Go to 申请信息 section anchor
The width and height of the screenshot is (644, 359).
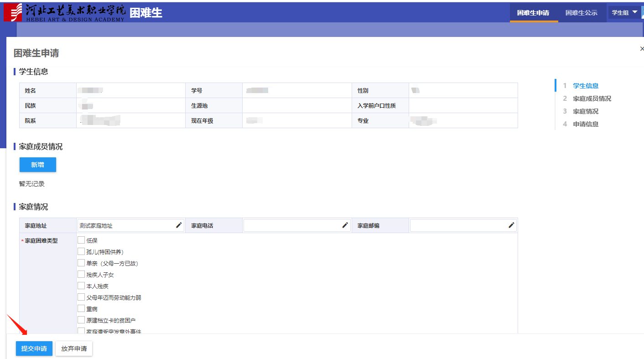coord(585,124)
